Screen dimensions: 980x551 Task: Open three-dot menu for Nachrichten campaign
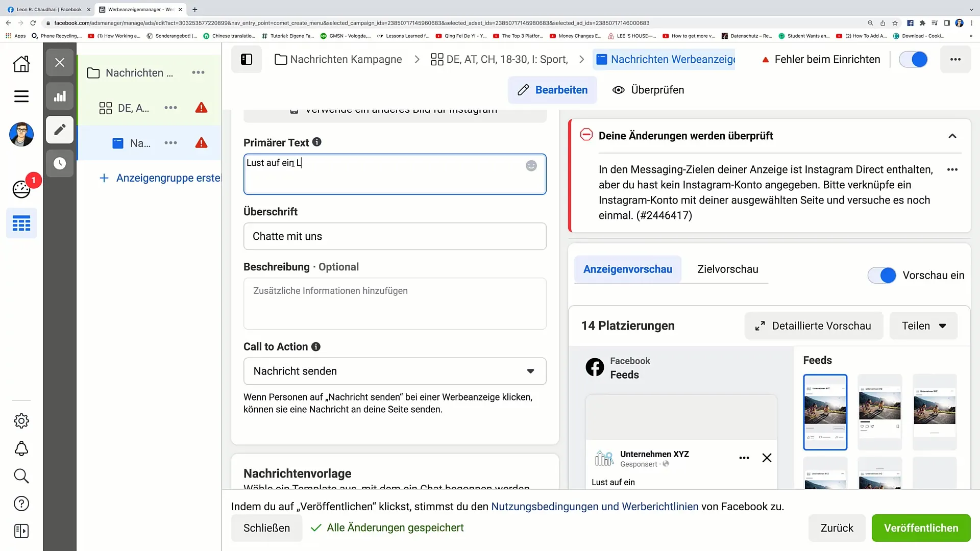point(198,72)
